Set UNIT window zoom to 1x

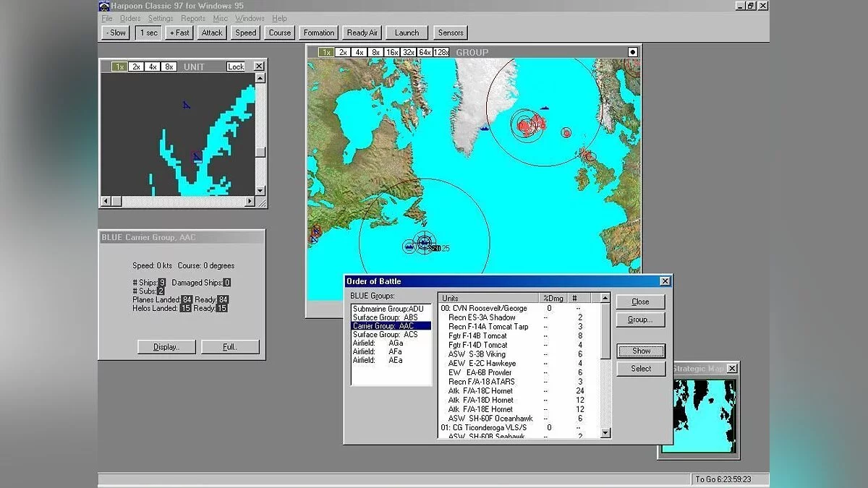point(119,67)
